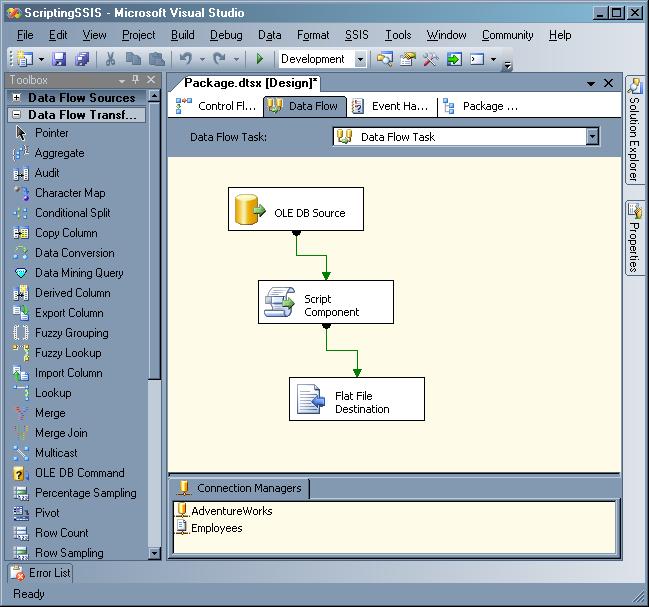Click the Flat File Destination component
This screenshot has width=649, height=607.
[x=356, y=399]
